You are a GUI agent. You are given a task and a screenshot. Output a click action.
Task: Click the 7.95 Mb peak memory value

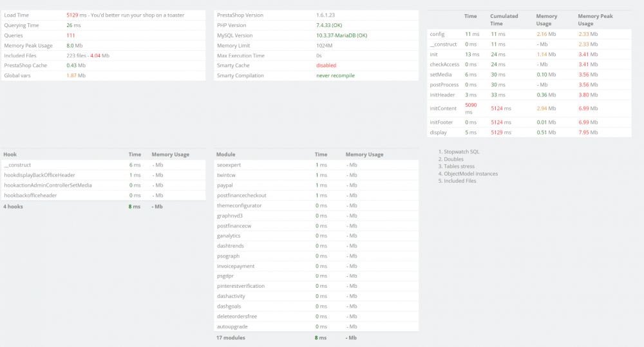pyautogui.click(x=588, y=133)
